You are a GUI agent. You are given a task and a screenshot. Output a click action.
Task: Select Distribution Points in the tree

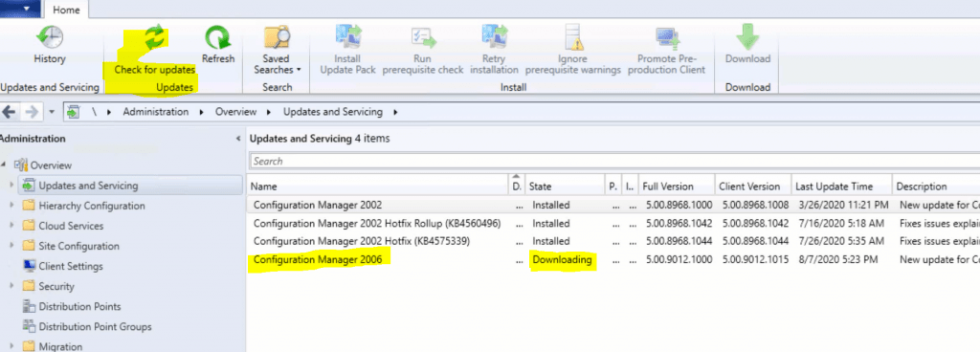click(79, 306)
